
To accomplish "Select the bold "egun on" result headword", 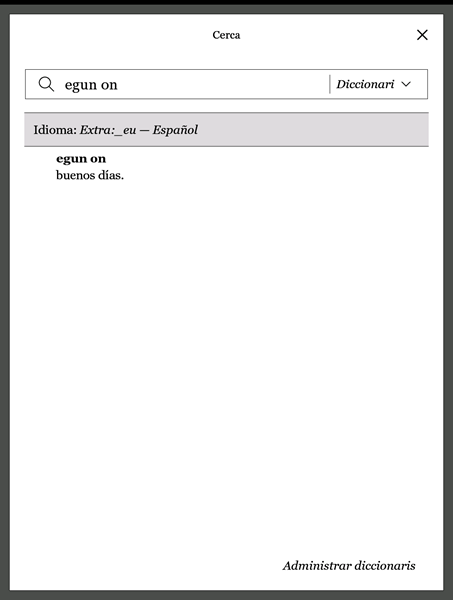I will coord(81,159).
